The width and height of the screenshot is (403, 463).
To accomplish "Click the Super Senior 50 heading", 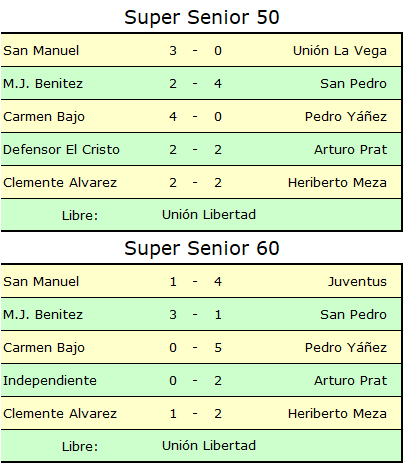I will point(202,17).
